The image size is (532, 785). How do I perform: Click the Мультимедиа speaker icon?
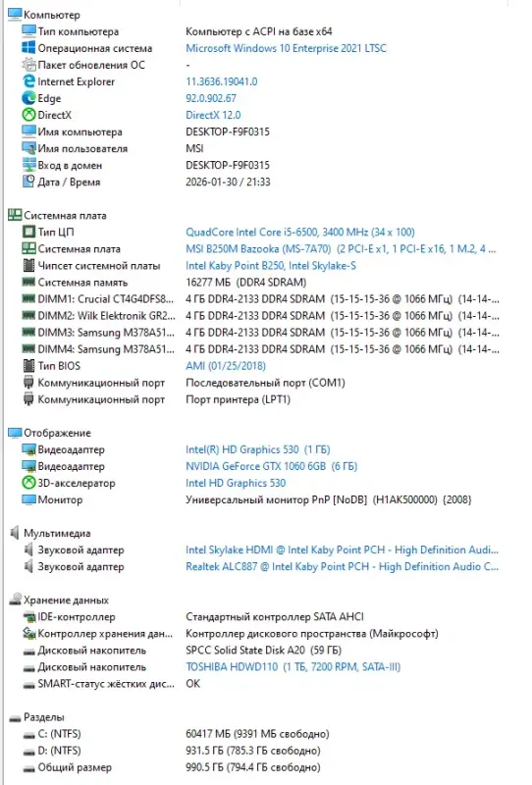point(15,533)
